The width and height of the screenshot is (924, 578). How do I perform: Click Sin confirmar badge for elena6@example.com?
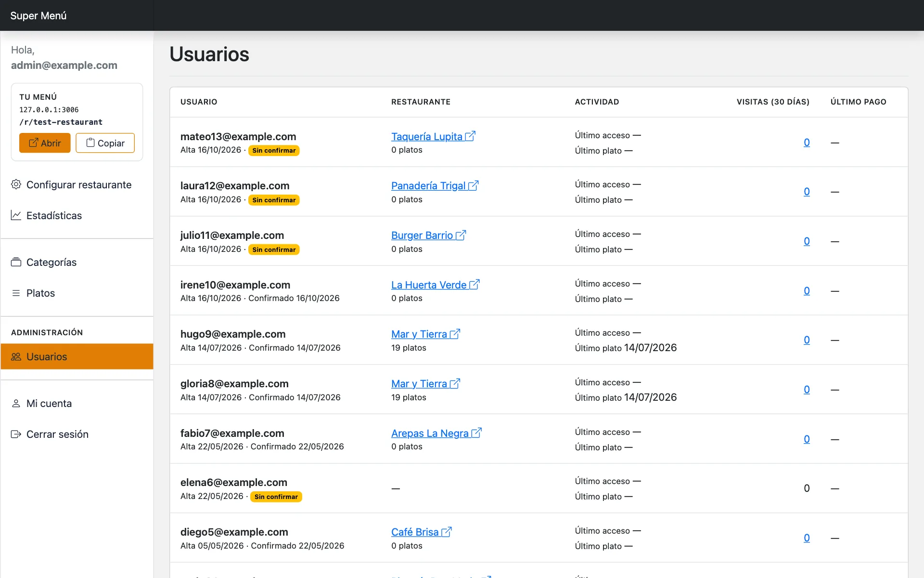pyautogui.click(x=276, y=497)
